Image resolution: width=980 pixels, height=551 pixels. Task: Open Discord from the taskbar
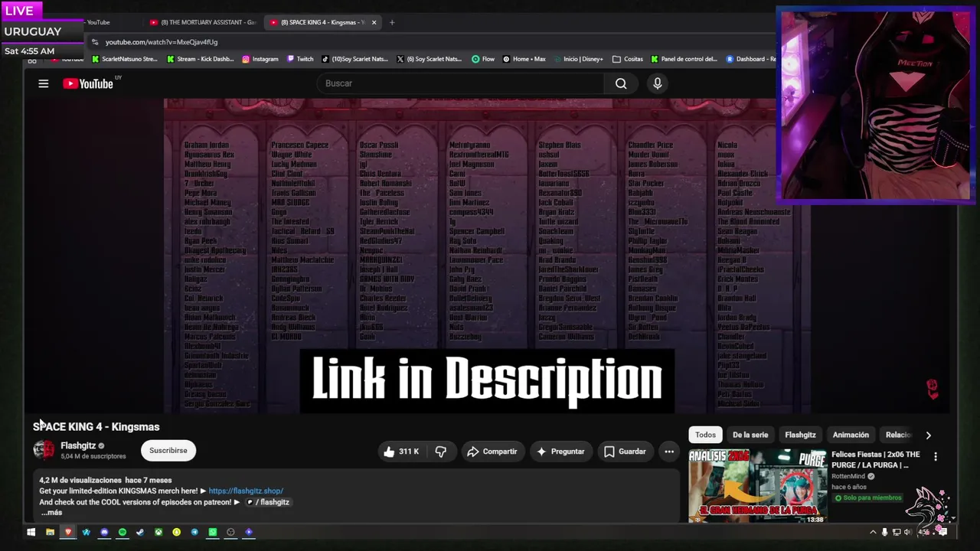point(104,532)
